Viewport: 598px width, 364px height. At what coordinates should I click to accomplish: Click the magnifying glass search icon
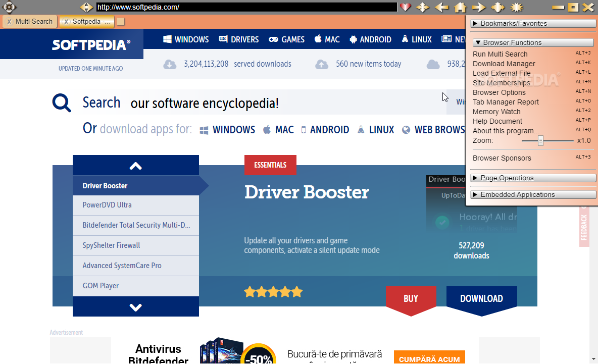pyautogui.click(x=62, y=103)
